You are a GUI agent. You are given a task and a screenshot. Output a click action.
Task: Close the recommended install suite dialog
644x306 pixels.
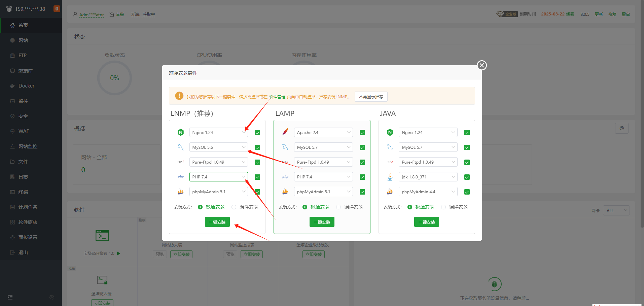tap(482, 65)
